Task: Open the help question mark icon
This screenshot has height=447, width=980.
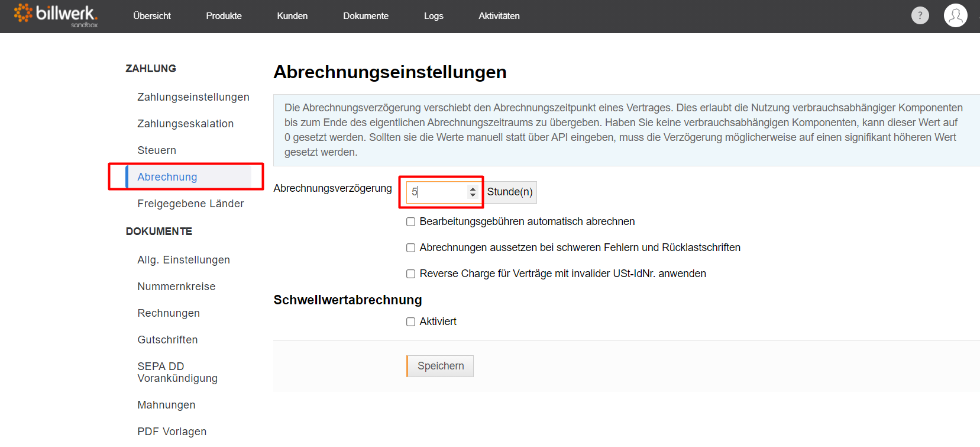Action: 920,15
